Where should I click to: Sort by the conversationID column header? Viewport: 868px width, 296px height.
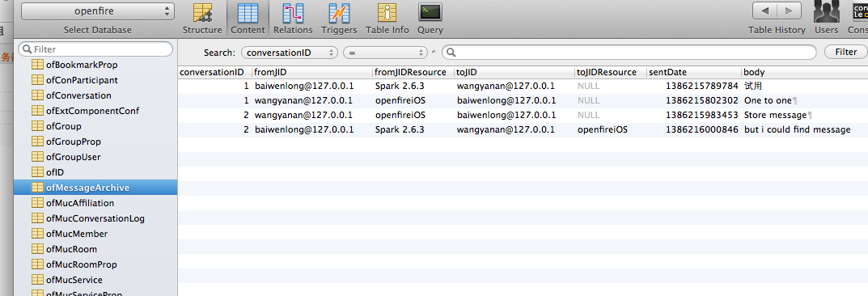[215, 73]
